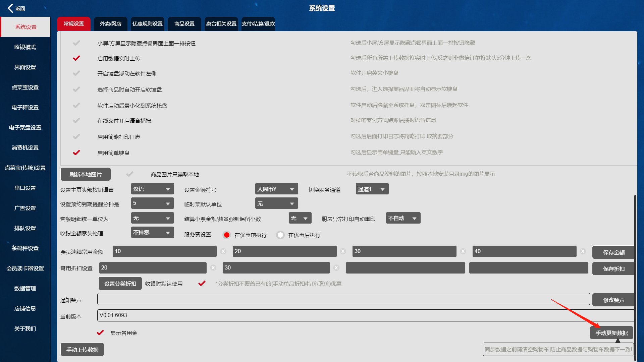Clear the 30 common discount field
Screen dimensions: 644x362
pyautogui.click(x=336, y=268)
